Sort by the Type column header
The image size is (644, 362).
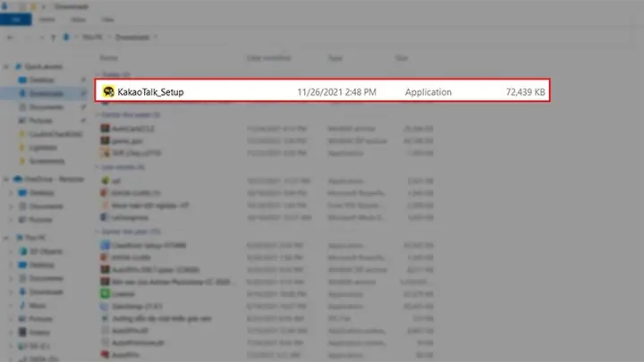point(335,58)
